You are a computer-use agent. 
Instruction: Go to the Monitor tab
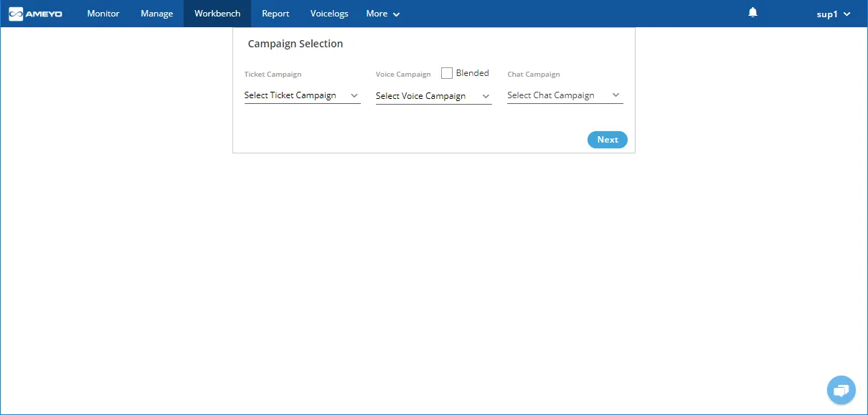pos(103,14)
